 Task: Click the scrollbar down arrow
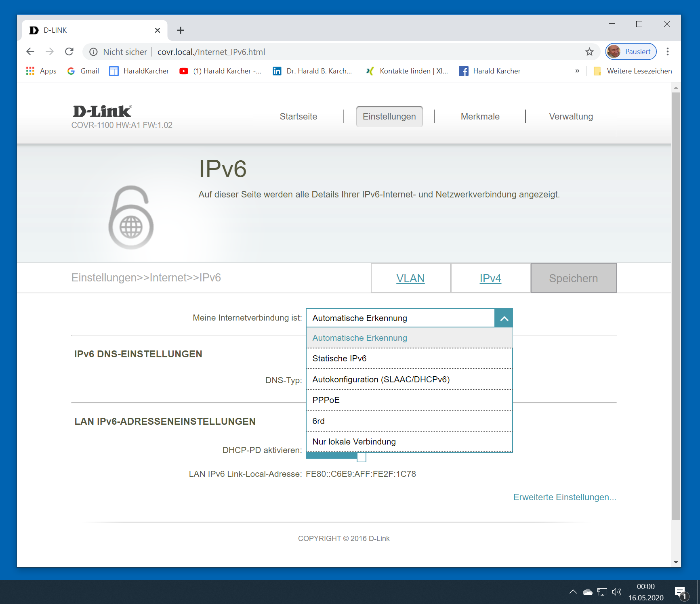[676, 562]
